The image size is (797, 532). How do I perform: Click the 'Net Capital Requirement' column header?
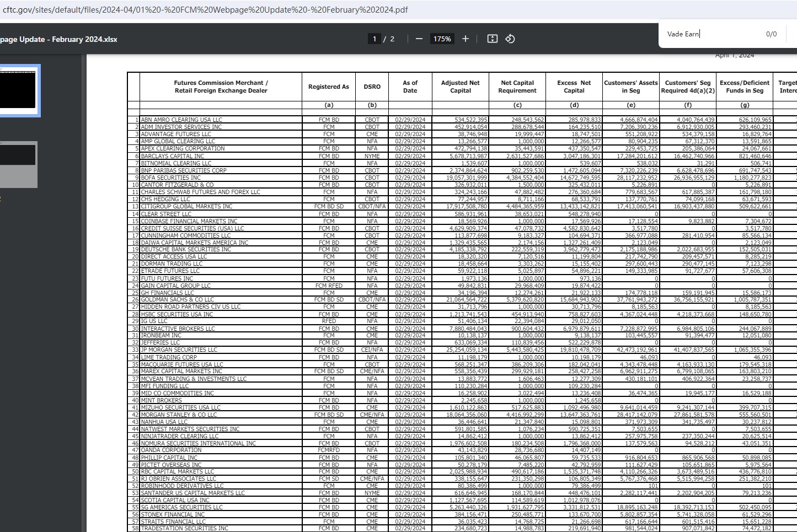point(517,87)
